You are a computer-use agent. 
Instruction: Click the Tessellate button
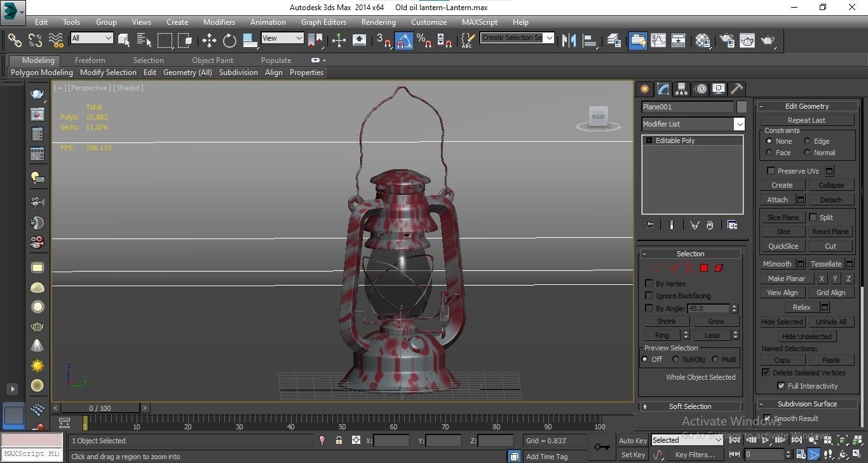[826, 264]
